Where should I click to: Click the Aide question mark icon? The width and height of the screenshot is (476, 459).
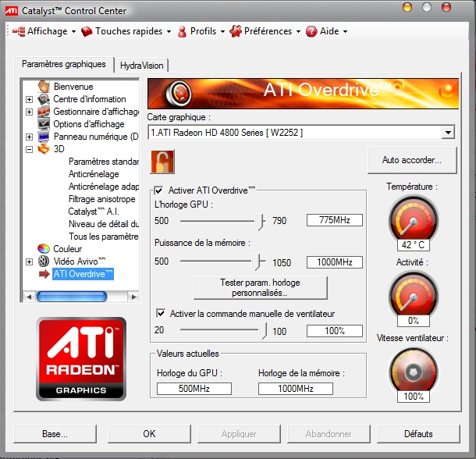pos(311,31)
